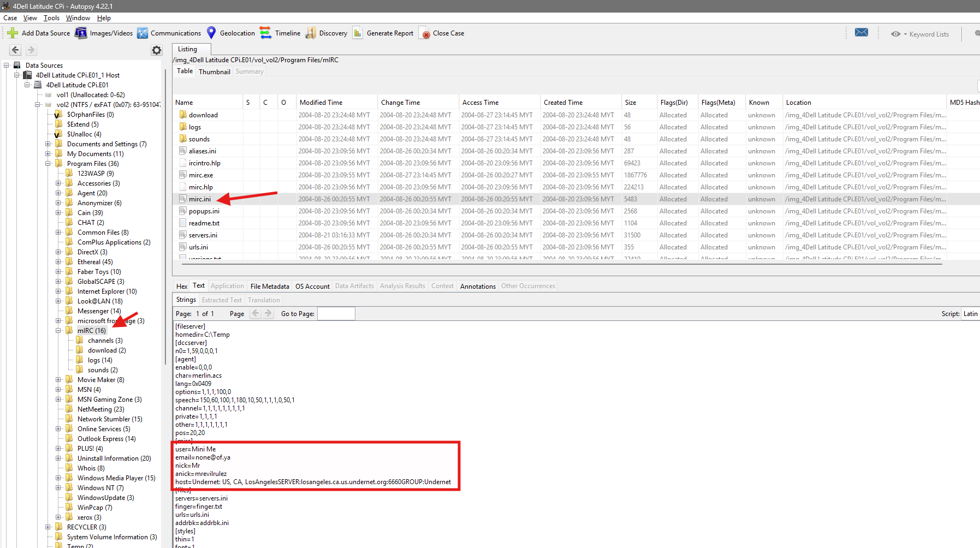Click the download folder icon in the table
This screenshot has height=548, width=980.
click(x=183, y=115)
